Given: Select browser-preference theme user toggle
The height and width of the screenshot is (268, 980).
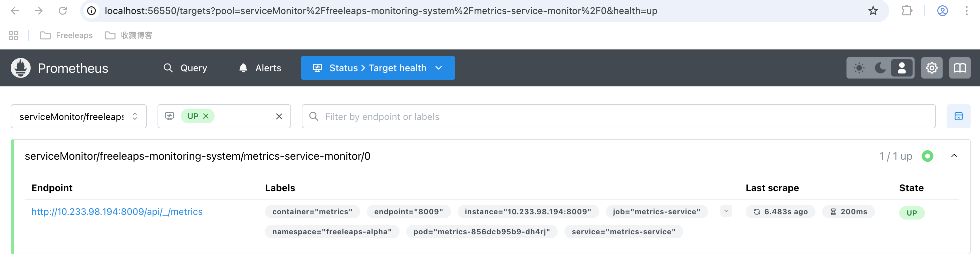Looking at the screenshot, I should point(902,68).
